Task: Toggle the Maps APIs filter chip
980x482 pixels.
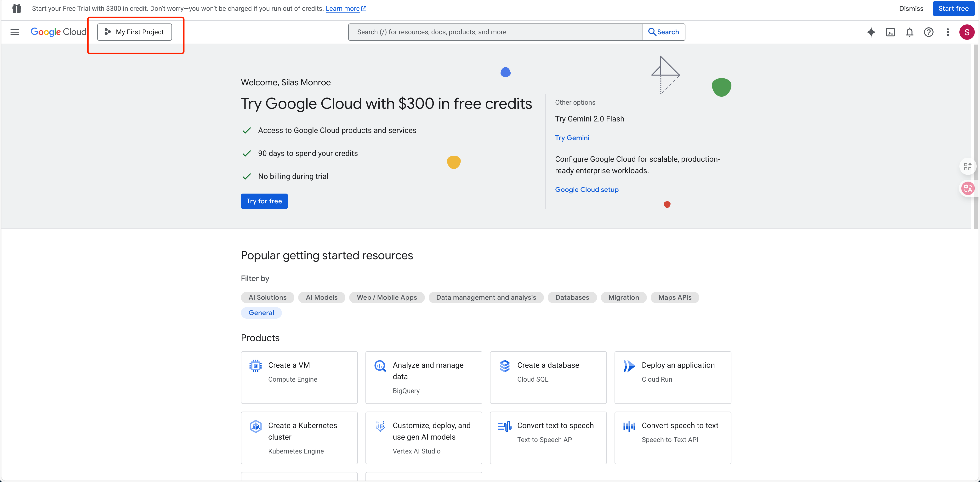Action: [x=674, y=298]
